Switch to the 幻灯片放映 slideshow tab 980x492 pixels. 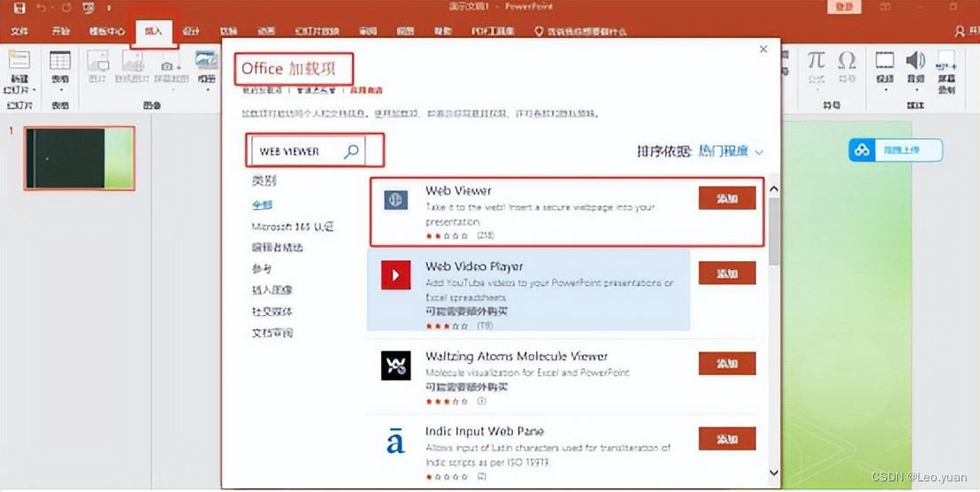tap(317, 31)
